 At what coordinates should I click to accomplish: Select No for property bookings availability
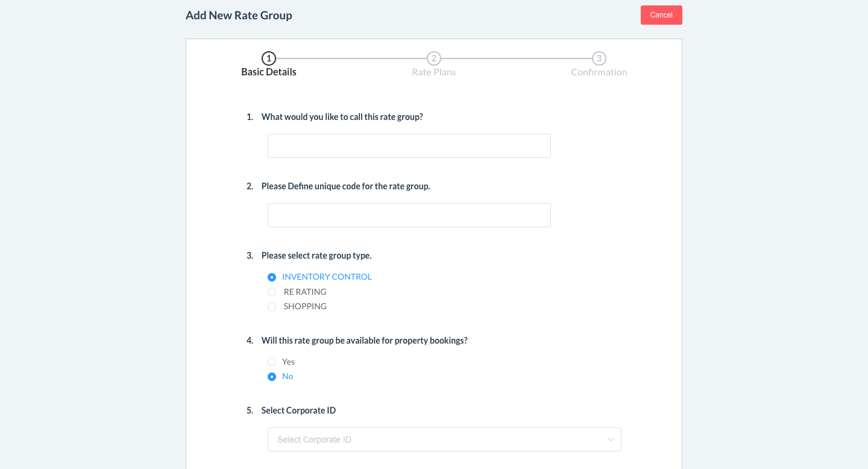(272, 377)
